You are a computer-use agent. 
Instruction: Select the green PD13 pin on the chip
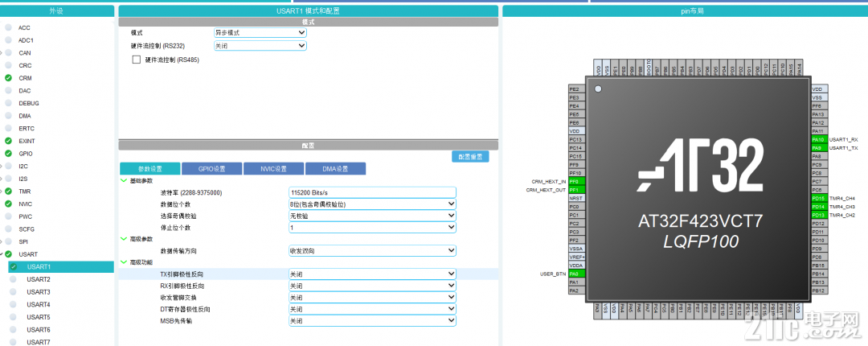(x=819, y=215)
